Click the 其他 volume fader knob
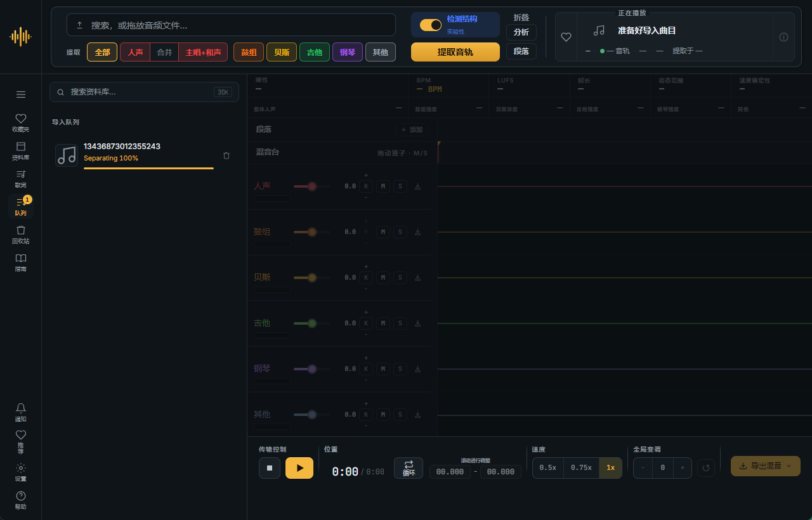This screenshot has height=520, width=812. pyautogui.click(x=312, y=415)
